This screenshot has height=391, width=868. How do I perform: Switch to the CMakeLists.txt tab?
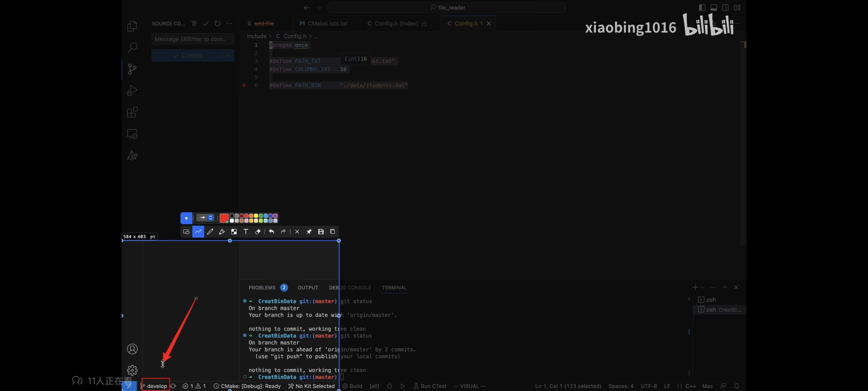327,23
